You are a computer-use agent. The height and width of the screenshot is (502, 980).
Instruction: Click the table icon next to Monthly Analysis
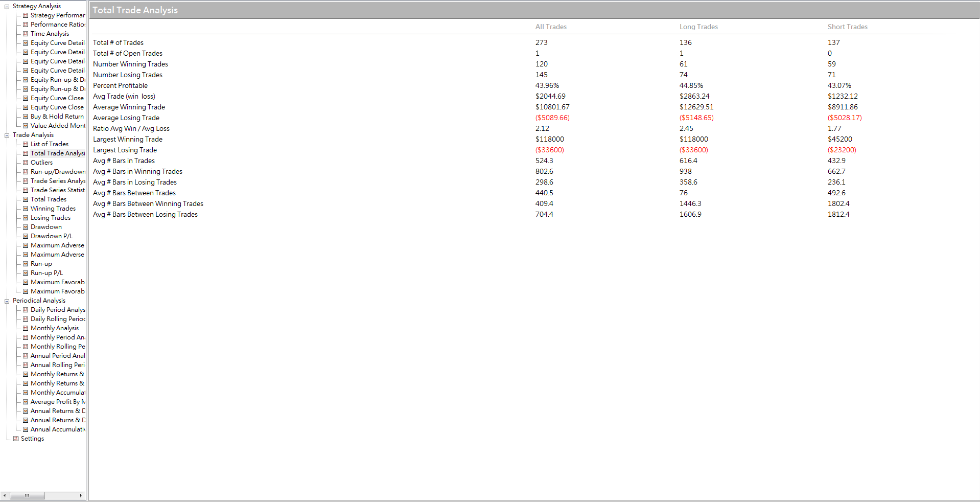pos(26,328)
